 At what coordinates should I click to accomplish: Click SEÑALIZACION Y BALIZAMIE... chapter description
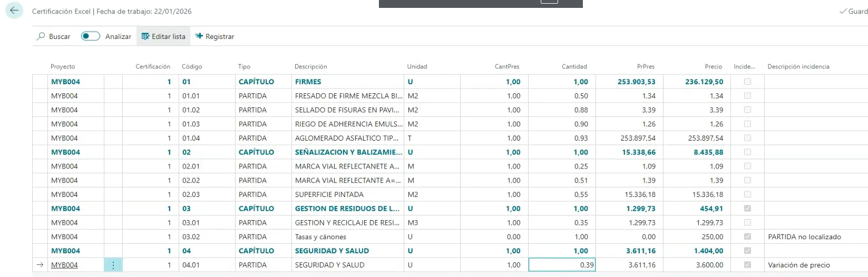(348, 152)
